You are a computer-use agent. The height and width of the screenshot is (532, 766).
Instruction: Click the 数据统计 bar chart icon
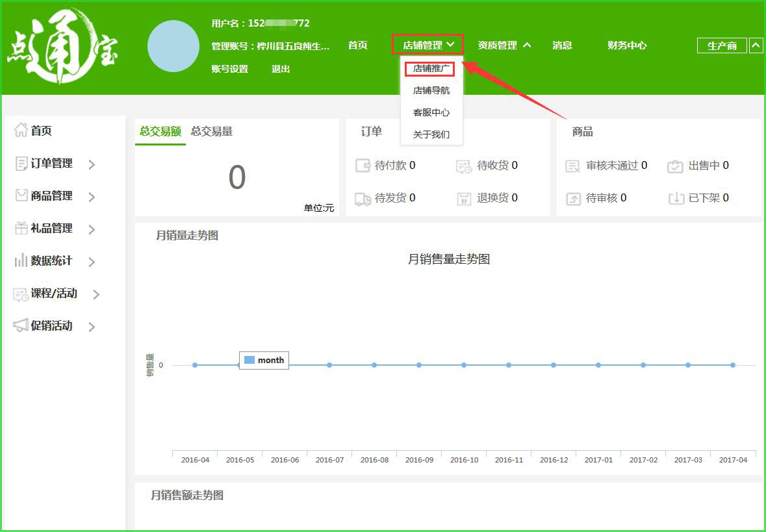click(x=21, y=260)
